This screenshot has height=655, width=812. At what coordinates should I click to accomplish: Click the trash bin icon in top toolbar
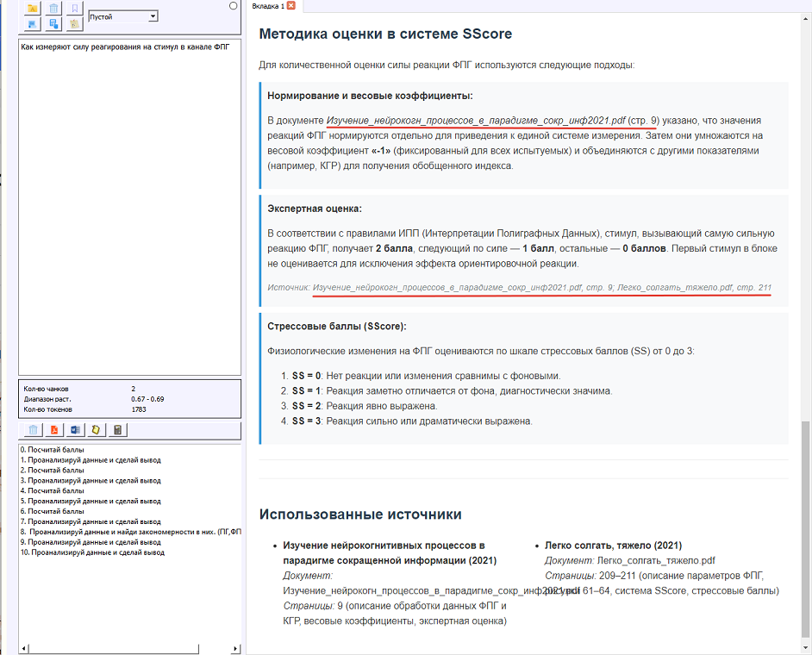[53, 8]
